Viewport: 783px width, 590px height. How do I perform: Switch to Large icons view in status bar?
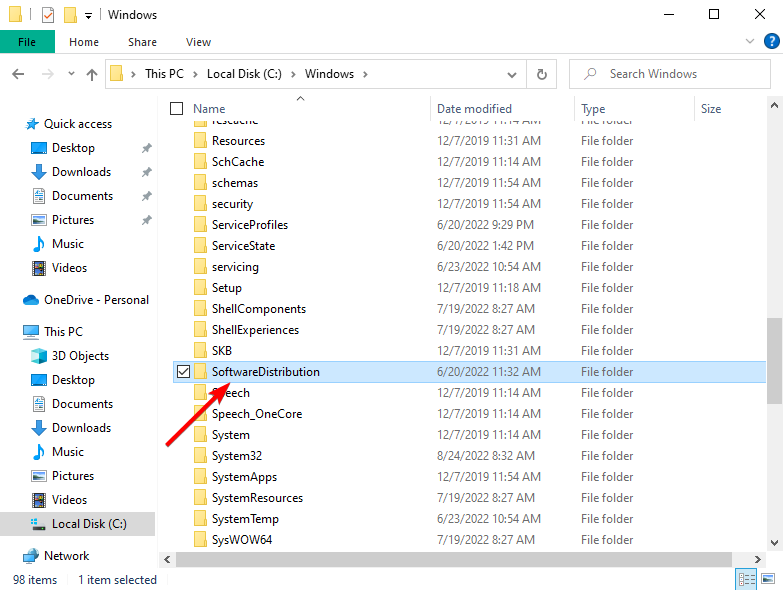click(768, 579)
